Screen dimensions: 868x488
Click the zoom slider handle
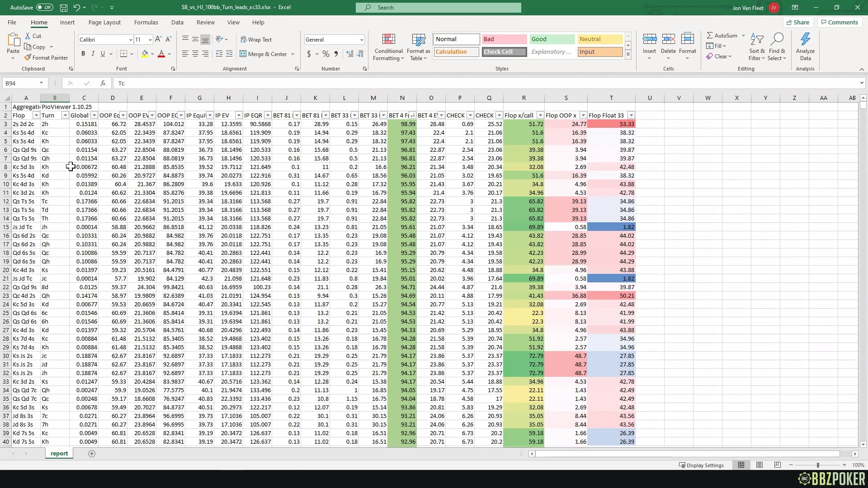pyautogui.click(x=817, y=465)
